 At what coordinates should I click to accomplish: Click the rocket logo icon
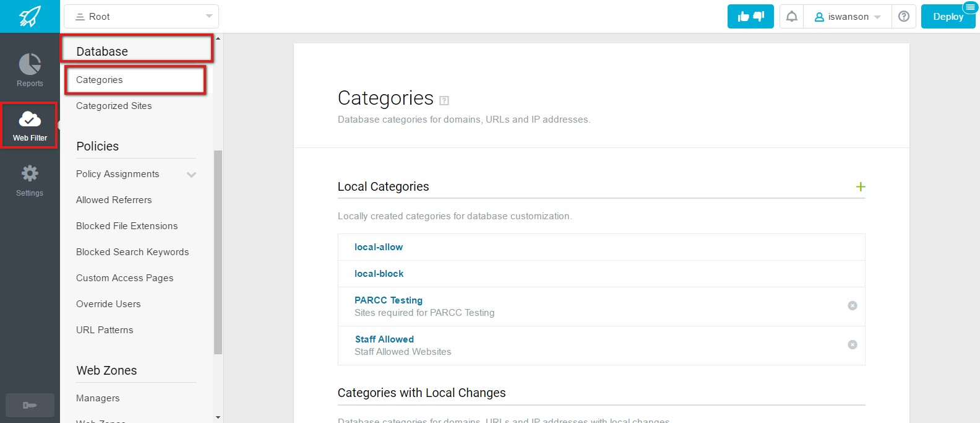[x=30, y=16]
